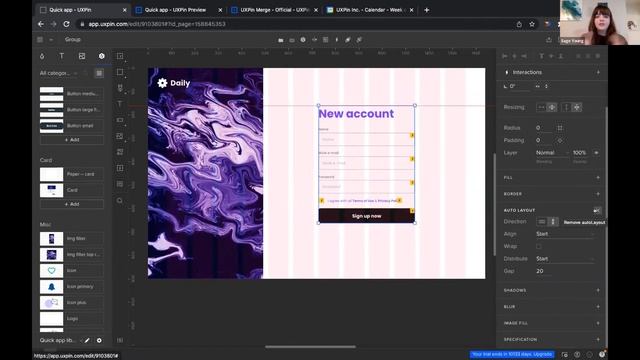The image size is (640, 360).
Task: Edit the Quick app library pencil icon
Action: click(x=87, y=340)
